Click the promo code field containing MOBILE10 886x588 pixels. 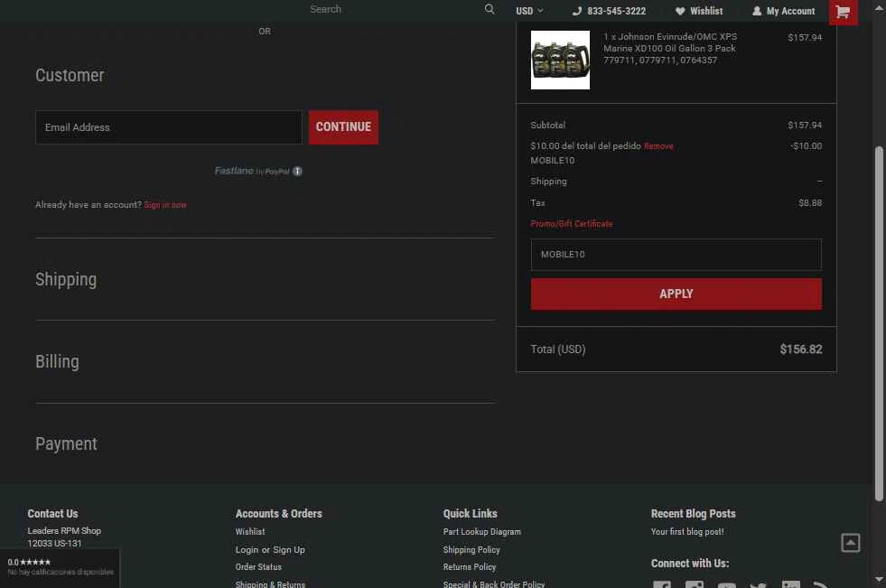(676, 254)
